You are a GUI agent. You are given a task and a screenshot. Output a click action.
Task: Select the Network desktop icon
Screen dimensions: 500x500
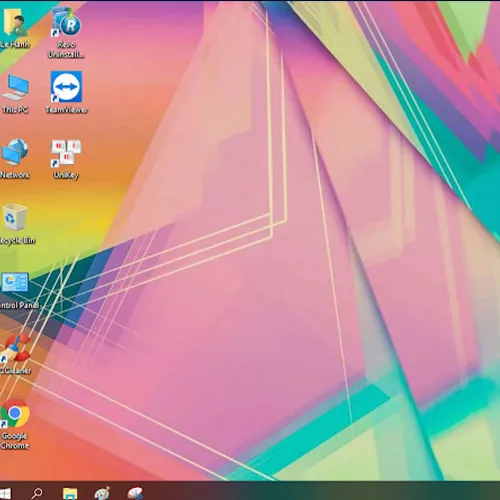(x=15, y=152)
